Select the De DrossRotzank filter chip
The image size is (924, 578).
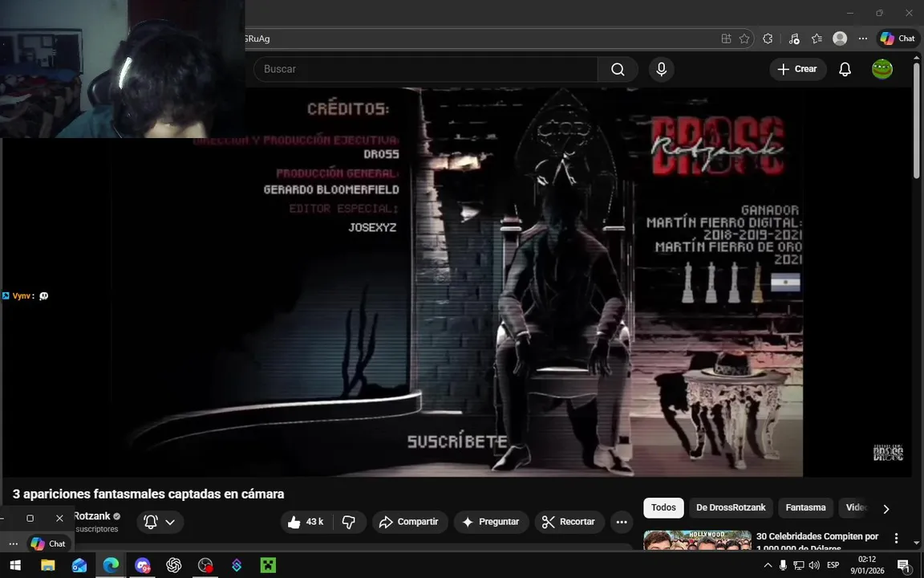pos(731,507)
